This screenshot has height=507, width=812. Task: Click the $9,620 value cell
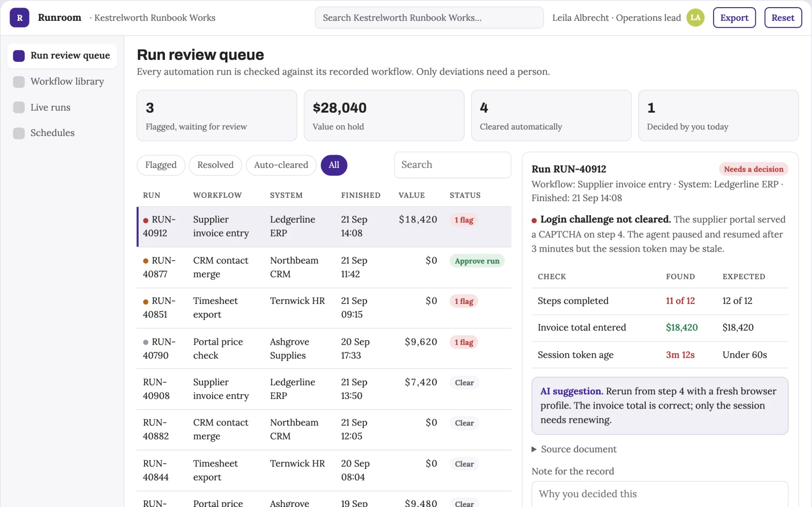pos(421,342)
